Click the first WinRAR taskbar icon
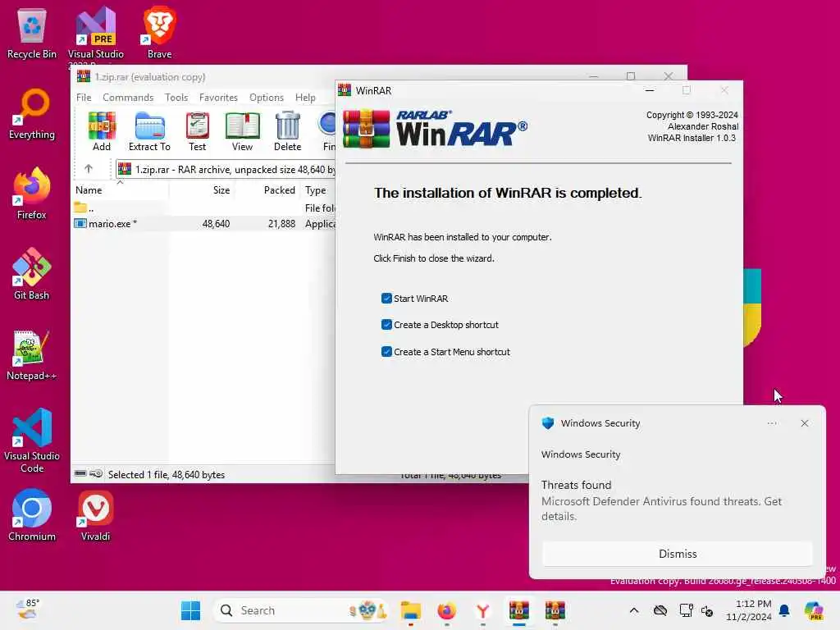The image size is (840, 630). click(x=519, y=610)
